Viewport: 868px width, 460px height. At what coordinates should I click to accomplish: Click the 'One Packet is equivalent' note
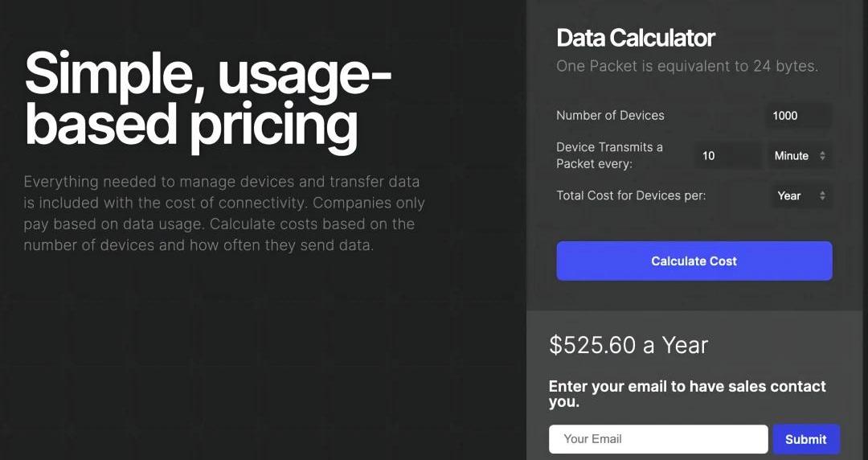[x=686, y=66]
